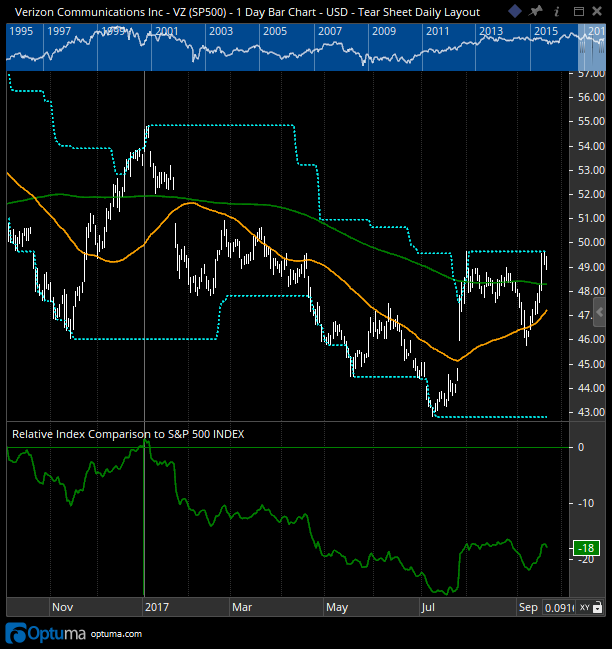Click 1997 in the overview timeline

[59, 31]
